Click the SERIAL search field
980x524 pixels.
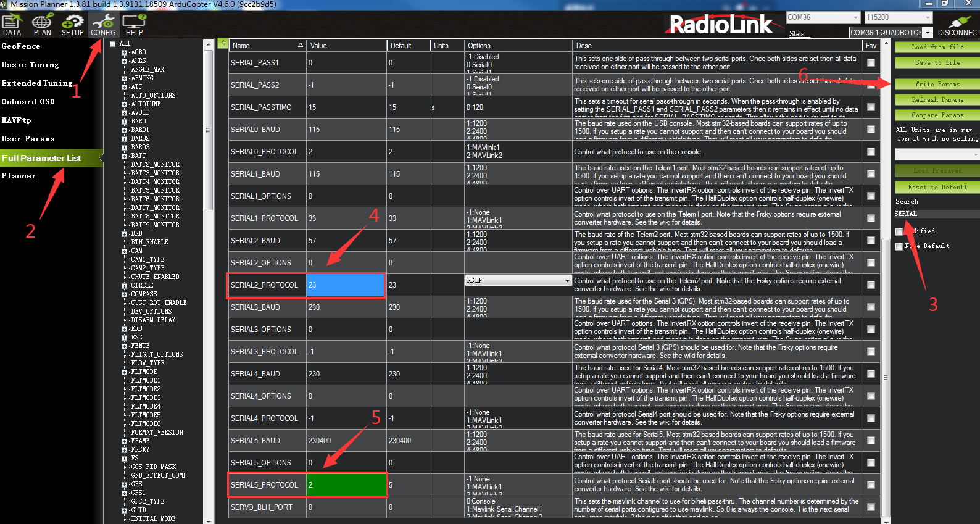point(935,214)
